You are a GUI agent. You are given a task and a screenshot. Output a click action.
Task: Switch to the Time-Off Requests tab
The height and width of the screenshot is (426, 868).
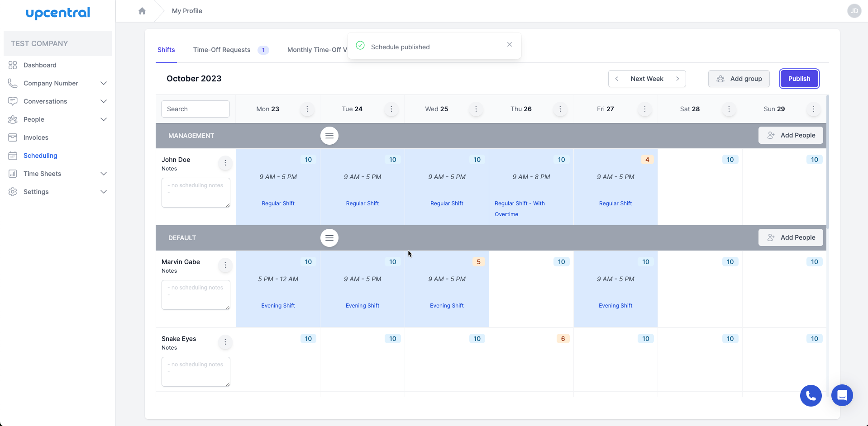pos(222,50)
